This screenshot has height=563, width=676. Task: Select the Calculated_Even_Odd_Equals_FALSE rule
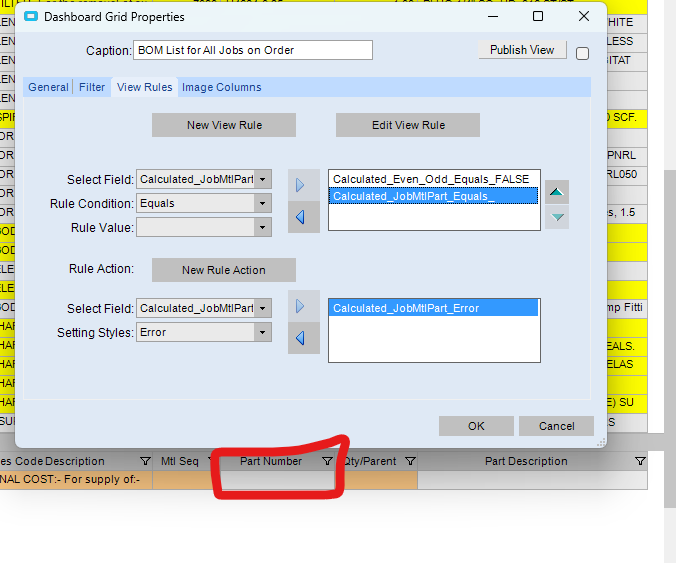pyautogui.click(x=434, y=179)
